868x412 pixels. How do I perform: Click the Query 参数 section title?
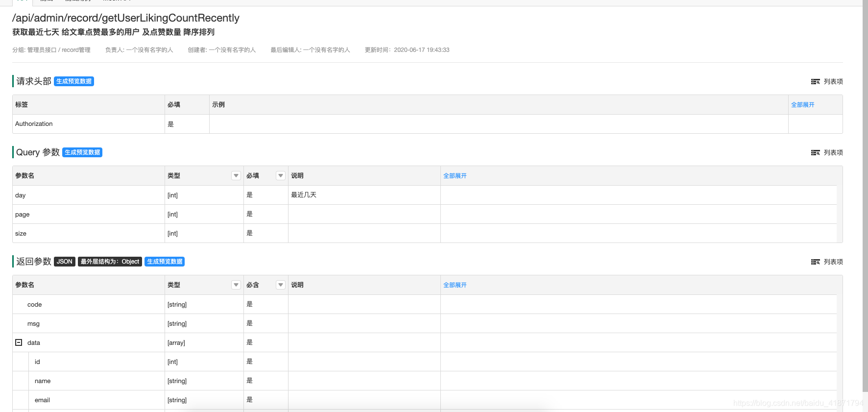(38, 152)
